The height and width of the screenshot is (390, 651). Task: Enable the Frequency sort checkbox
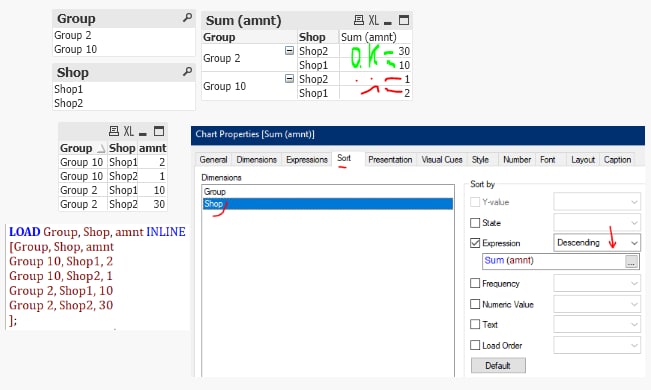475,283
